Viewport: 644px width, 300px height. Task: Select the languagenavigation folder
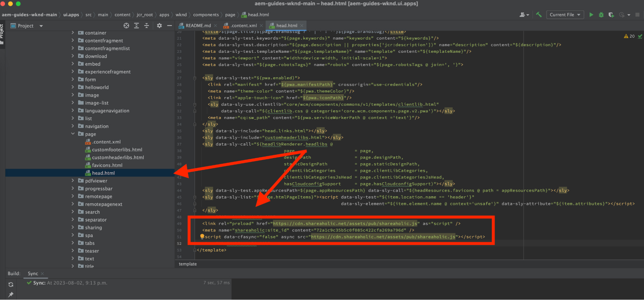(107, 111)
